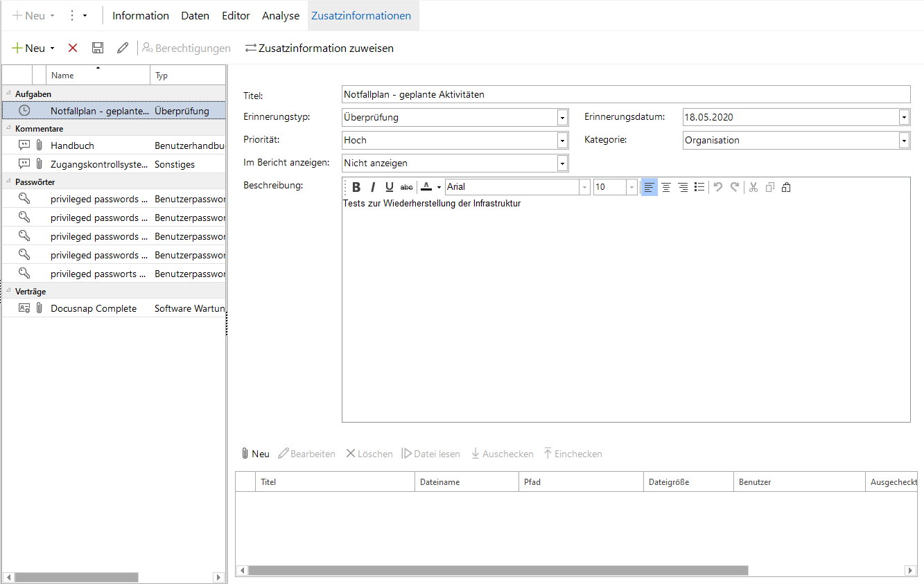Click clock icon of Notfallplan task
The image size is (924, 584).
(x=24, y=110)
